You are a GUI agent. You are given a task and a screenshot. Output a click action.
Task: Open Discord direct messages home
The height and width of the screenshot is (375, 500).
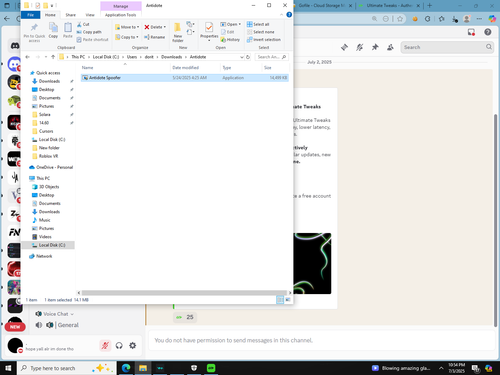(x=14, y=46)
